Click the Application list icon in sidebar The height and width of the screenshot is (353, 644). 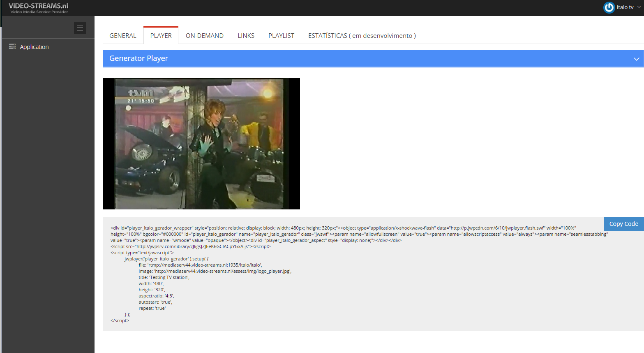[12, 46]
